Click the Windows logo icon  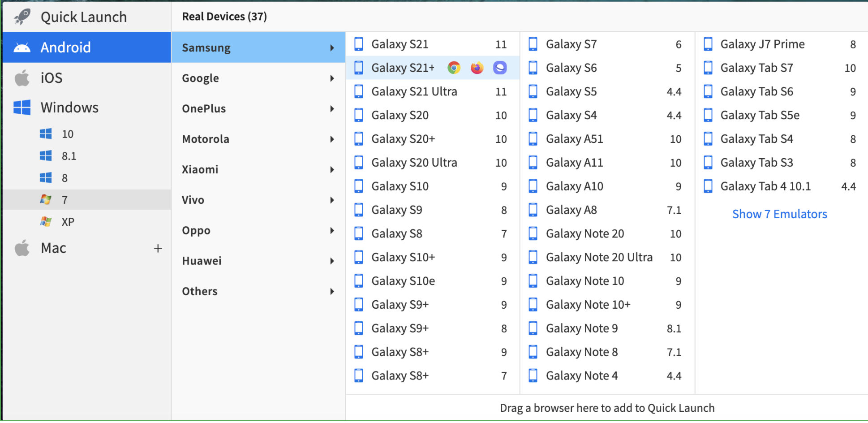tap(21, 107)
